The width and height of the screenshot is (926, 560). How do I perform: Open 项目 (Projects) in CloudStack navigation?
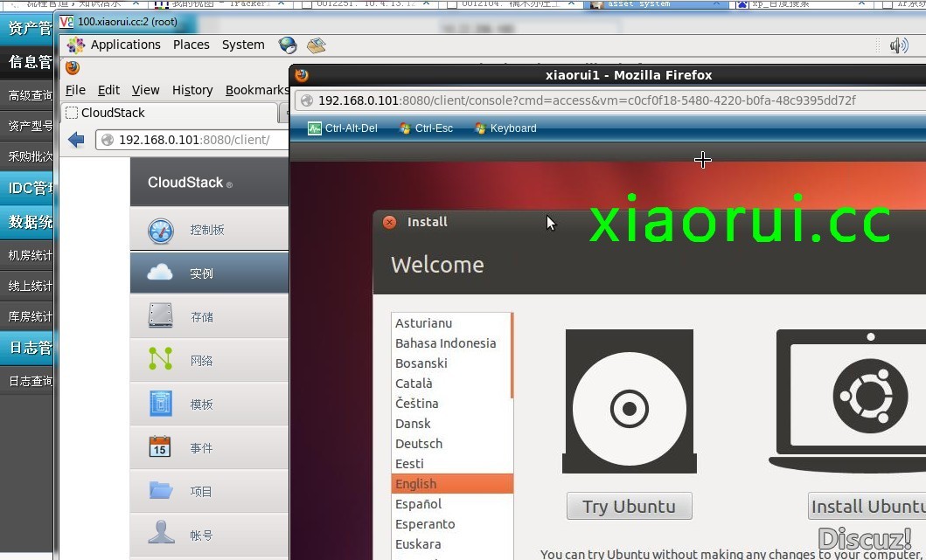click(x=210, y=492)
